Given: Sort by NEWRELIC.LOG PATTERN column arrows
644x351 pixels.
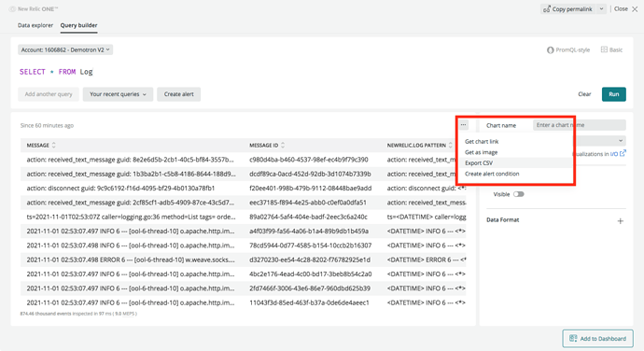Looking at the screenshot, I should point(450,145).
